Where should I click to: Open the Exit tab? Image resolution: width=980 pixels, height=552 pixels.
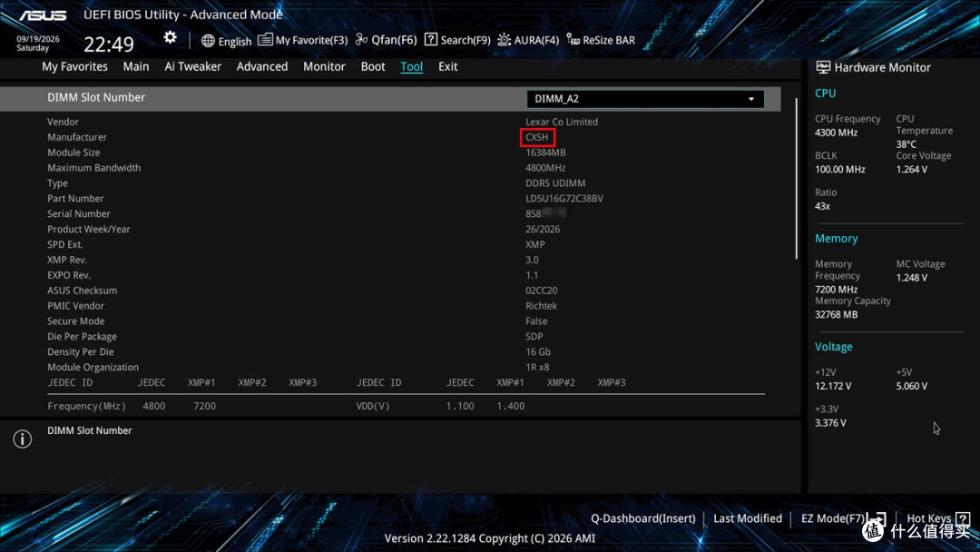pos(447,66)
